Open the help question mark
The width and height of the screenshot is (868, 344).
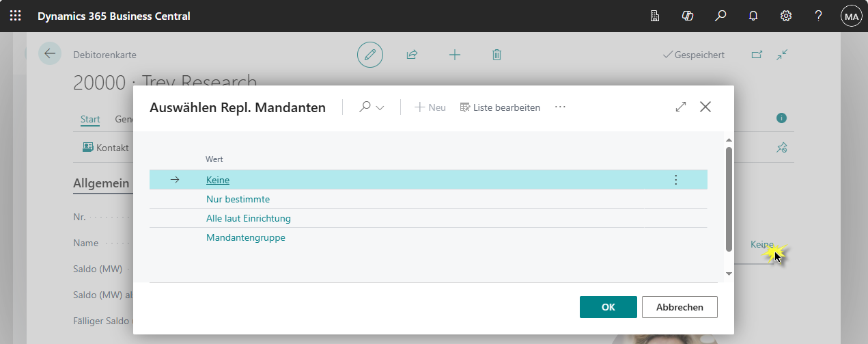[819, 16]
